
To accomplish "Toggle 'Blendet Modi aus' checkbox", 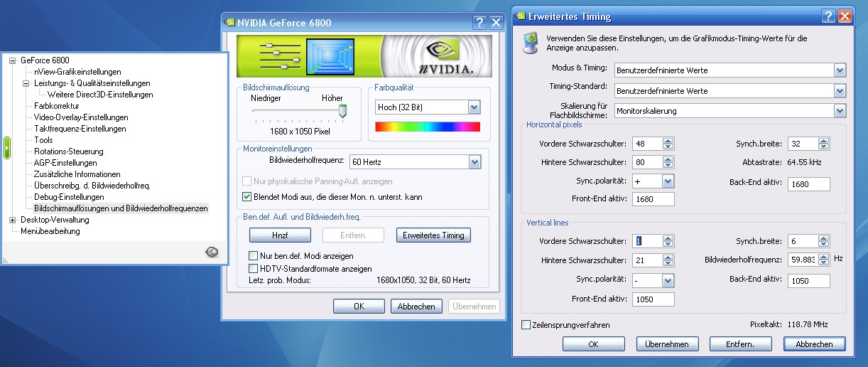I will point(247,197).
